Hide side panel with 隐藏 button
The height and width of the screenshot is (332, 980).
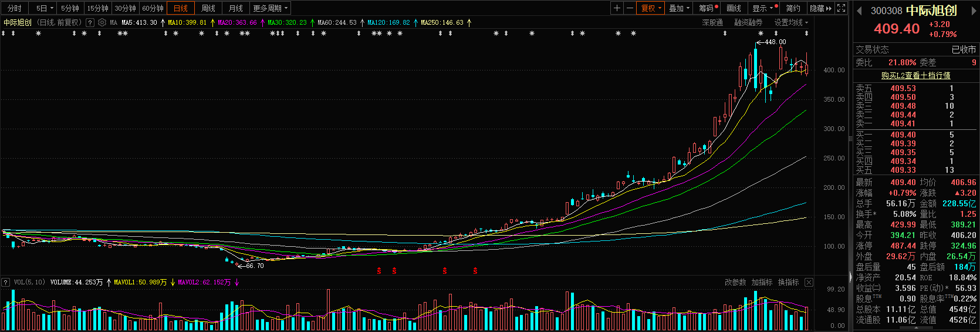(x=820, y=8)
